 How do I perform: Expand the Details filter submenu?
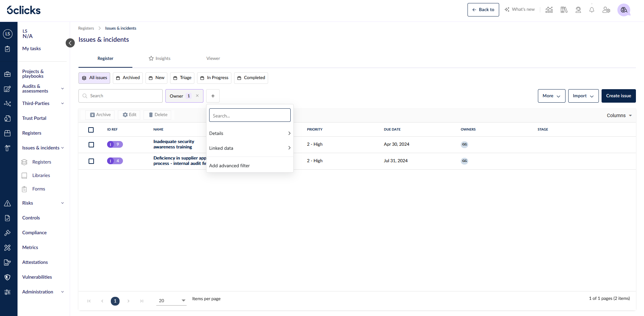[x=250, y=133]
